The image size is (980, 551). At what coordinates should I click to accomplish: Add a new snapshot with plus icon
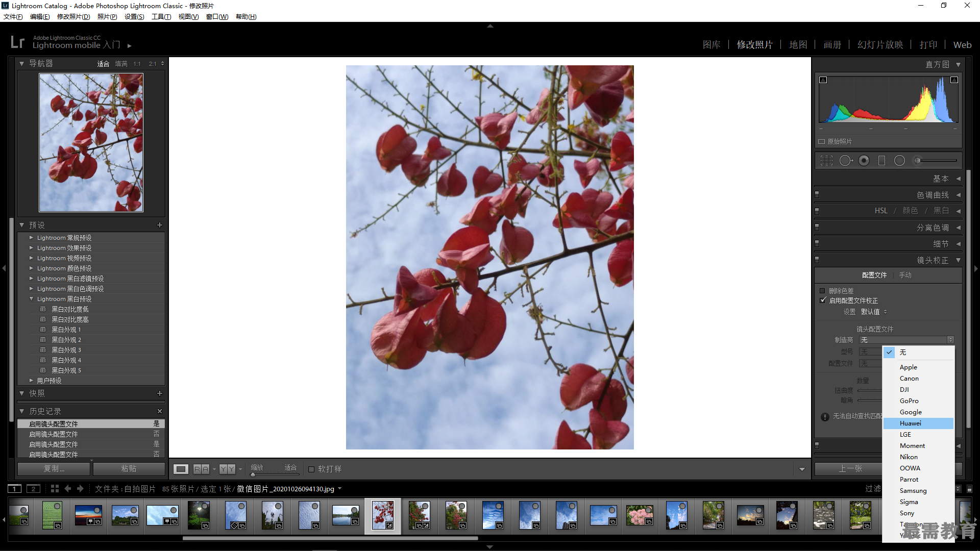click(160, 393)
